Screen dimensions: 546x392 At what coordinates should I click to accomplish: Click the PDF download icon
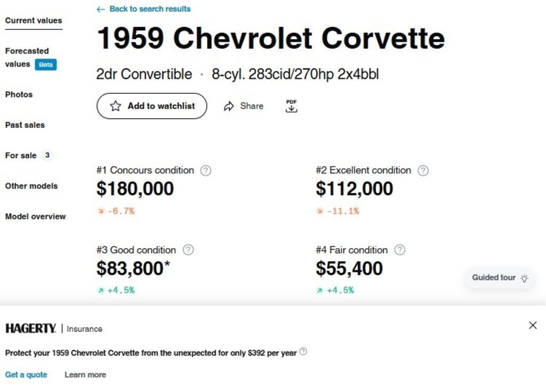[x=291, y=106]
